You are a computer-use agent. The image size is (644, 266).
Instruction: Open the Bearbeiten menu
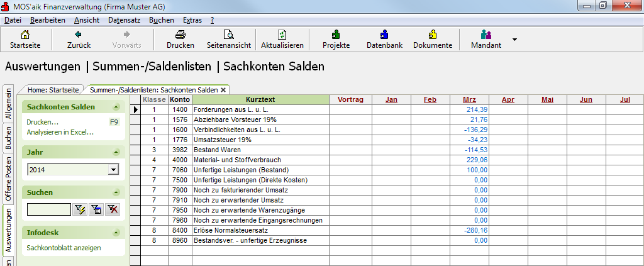[x=48, y=20]
